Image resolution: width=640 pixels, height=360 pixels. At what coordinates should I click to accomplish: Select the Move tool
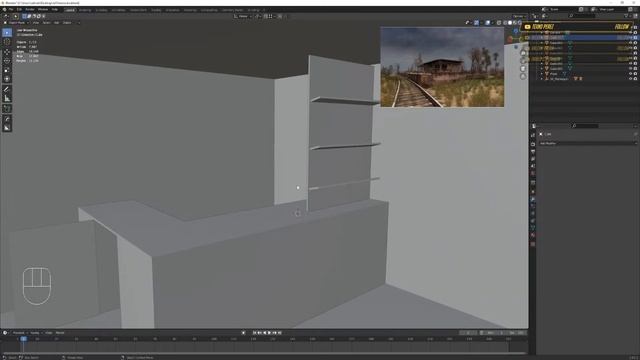coord(7,52)
